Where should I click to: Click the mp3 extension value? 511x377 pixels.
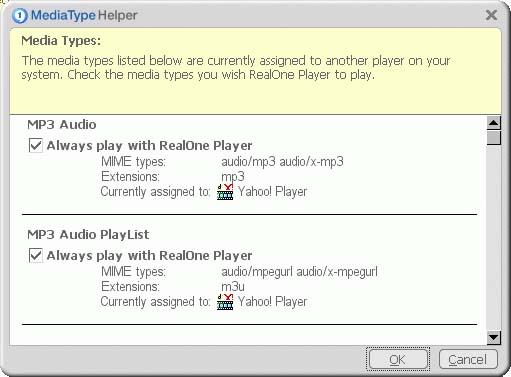pyautogui.click(x=233, y=177)
